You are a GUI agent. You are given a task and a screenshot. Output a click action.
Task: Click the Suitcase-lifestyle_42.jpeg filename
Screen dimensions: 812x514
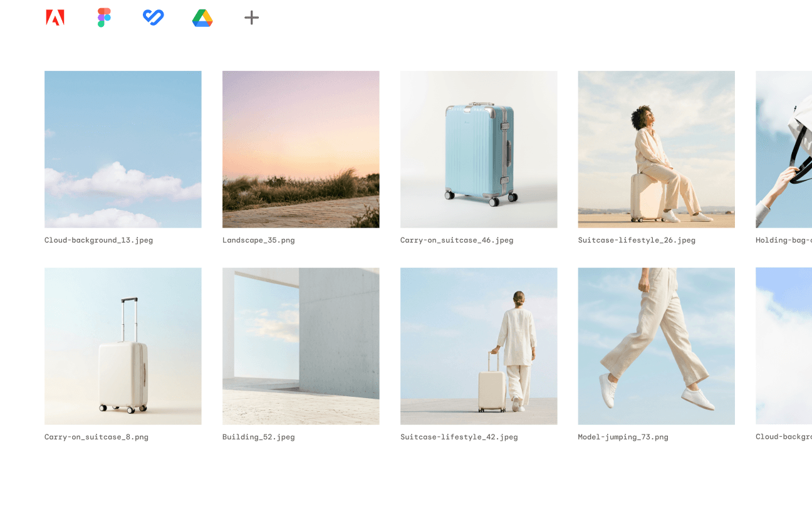[459, 437]
